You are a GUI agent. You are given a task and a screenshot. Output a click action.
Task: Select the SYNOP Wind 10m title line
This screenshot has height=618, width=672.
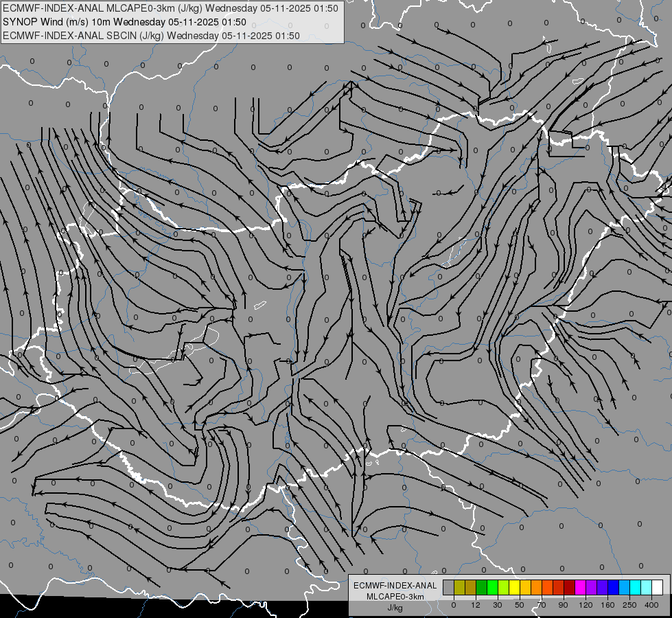point(124,22)
